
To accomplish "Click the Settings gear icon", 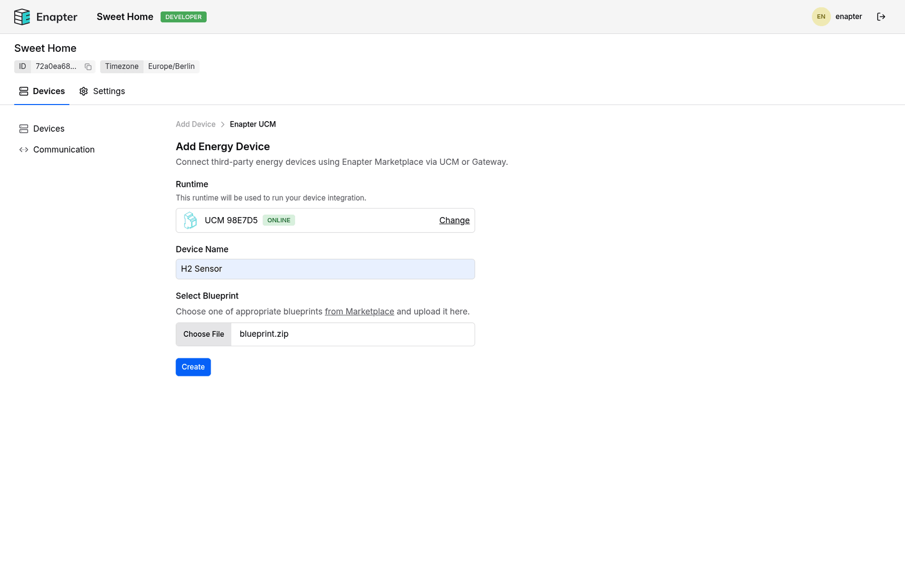I will 83,91.
